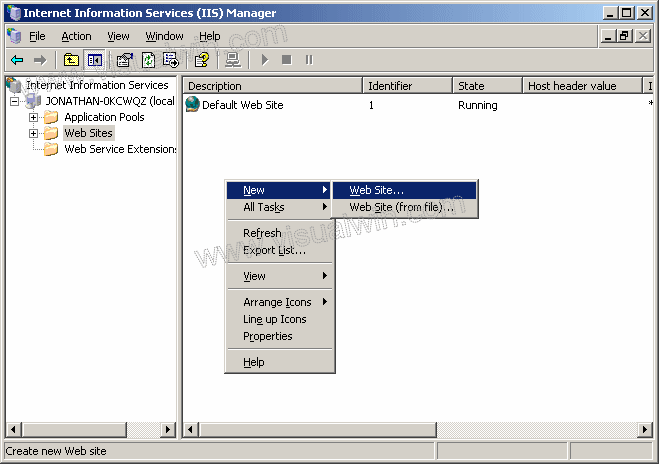Viewport: 659px width, 464px height.
Task: Open the Arrange Icons submenu
Action: click(279, 302)
